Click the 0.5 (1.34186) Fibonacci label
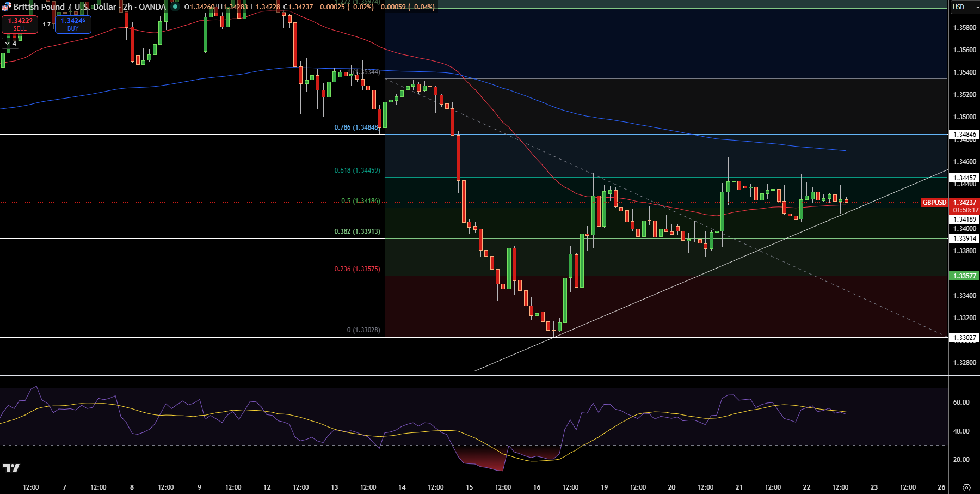980x494 pixels. click(360, 201)
